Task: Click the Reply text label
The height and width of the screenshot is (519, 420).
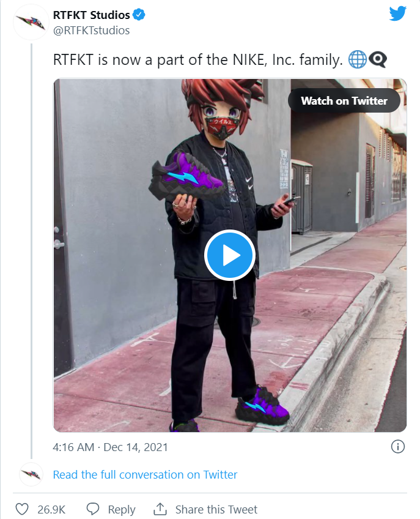Action: 122,509
